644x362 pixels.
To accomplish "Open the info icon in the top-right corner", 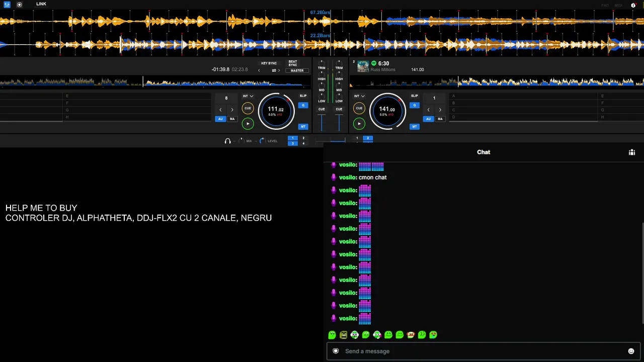I will [x=633, y=5].
